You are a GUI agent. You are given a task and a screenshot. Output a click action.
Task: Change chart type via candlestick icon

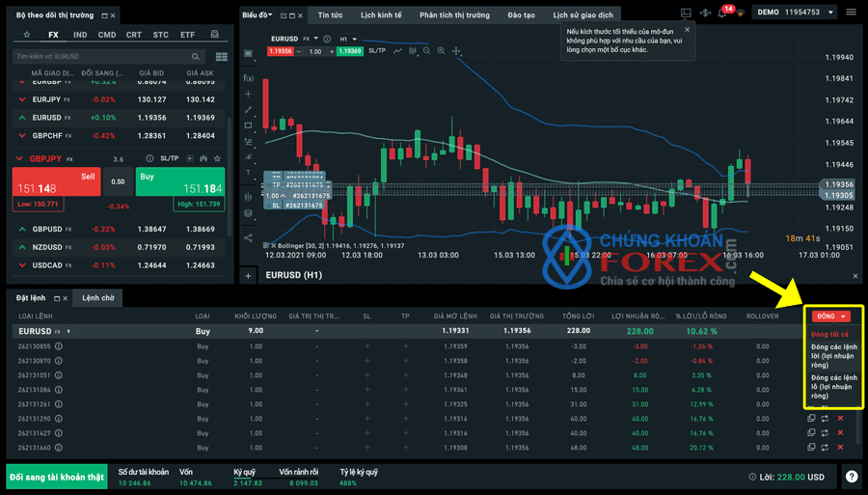pyautogui.click(x=413, y=51)
